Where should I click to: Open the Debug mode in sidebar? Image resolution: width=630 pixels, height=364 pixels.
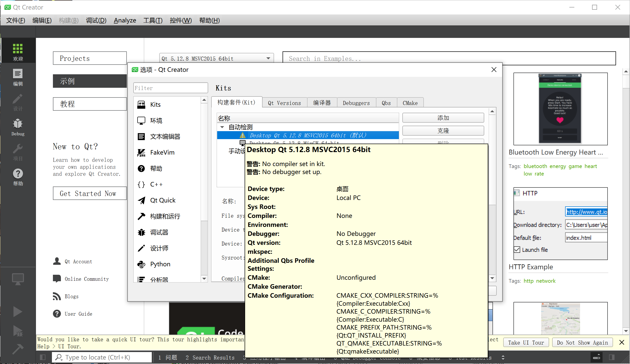[x=18, y=127]
